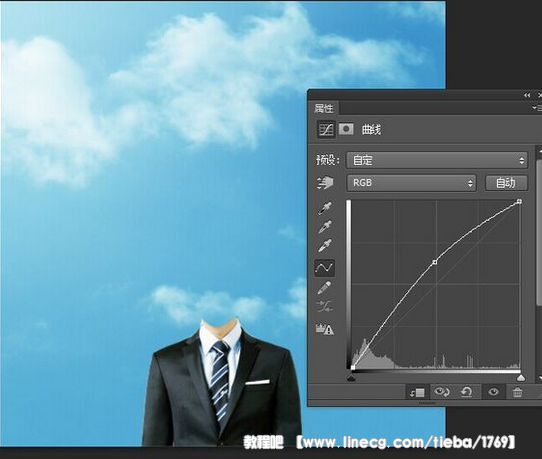Toggle clip adjustment to layer below
The height and width of the screenshot is (459, 542).
[x=417, y=392]
